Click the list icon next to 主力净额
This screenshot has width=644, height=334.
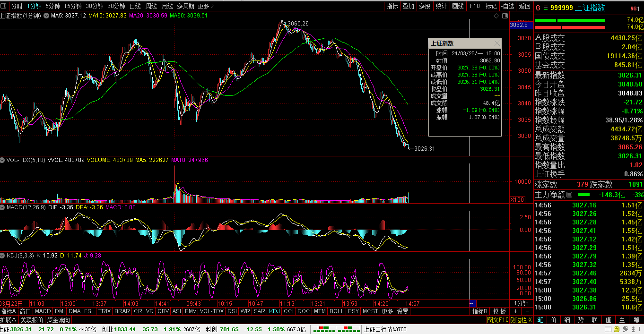tap(569, 195)
